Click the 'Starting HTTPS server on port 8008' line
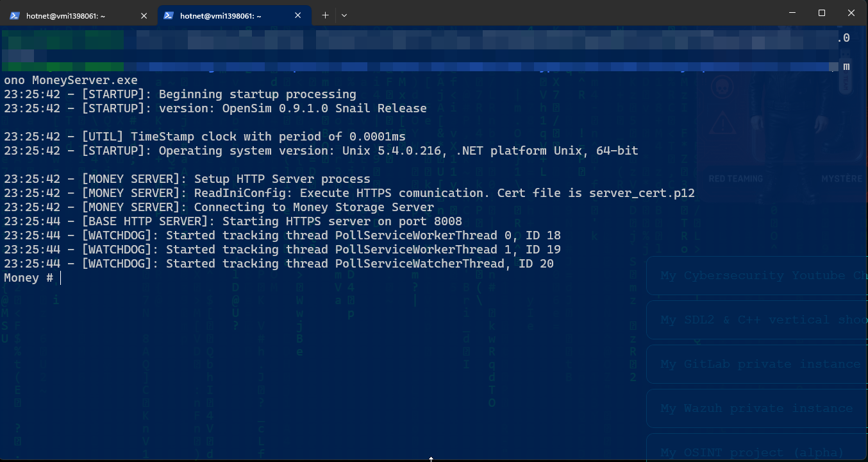Image resolution: width=868 pixels, height=462 pixels. tap(233, 221)
